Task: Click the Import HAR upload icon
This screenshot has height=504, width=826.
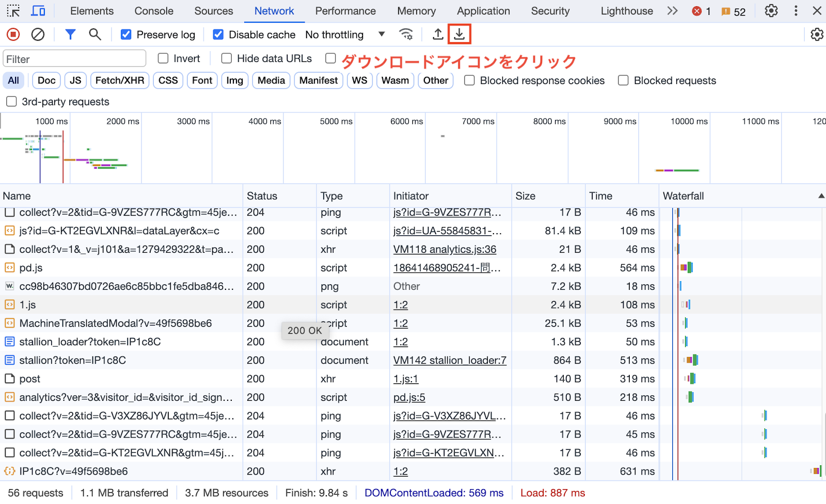Action: [438, 35]
